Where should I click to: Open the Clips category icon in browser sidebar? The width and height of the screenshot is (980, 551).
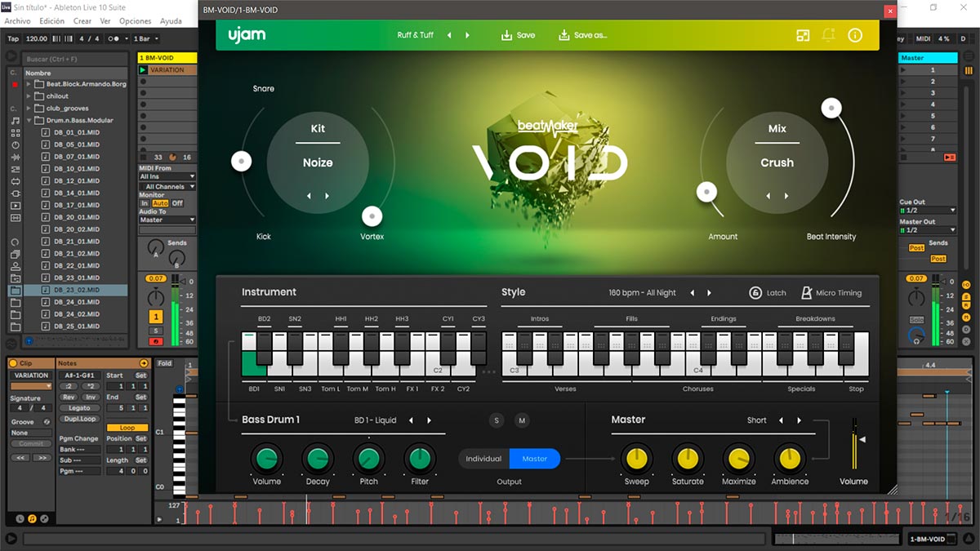(15, 206)
